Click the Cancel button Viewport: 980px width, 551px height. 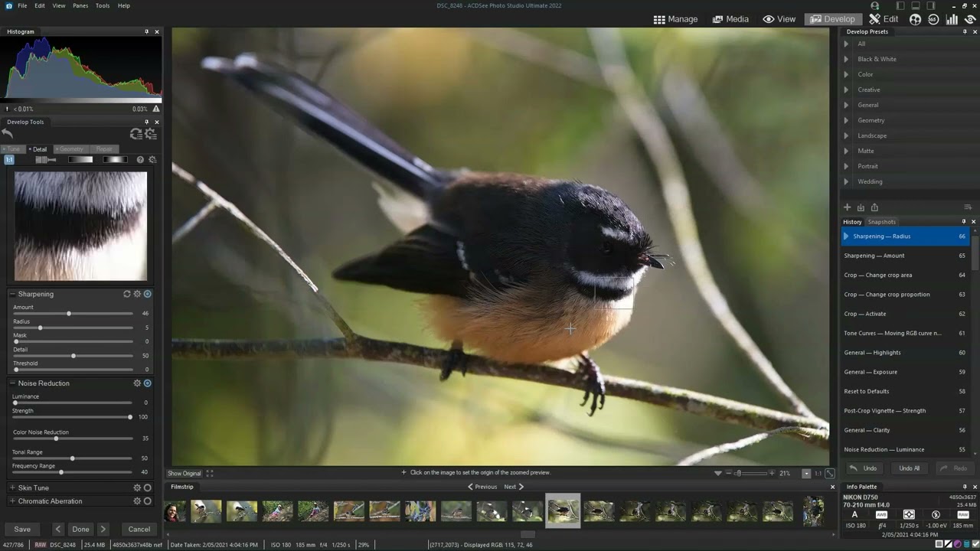click(139, 529)
